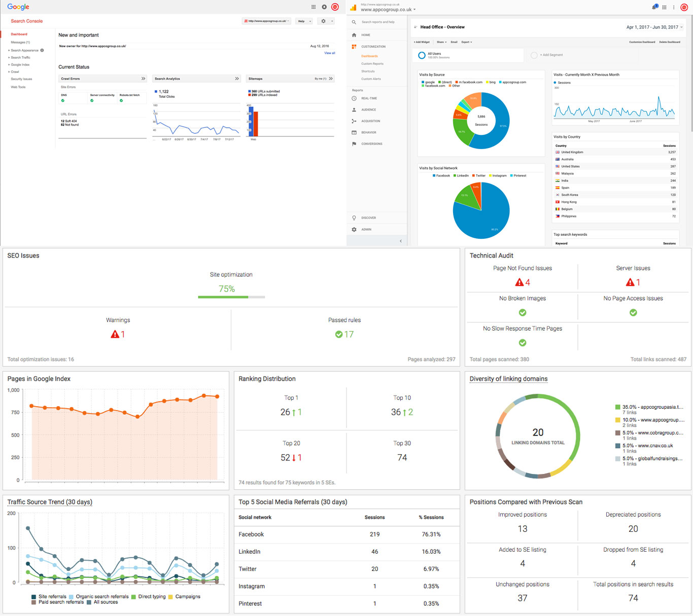The image size is (693, 616).
Task: Go to Analytics HOME
Action: [366, 35]
